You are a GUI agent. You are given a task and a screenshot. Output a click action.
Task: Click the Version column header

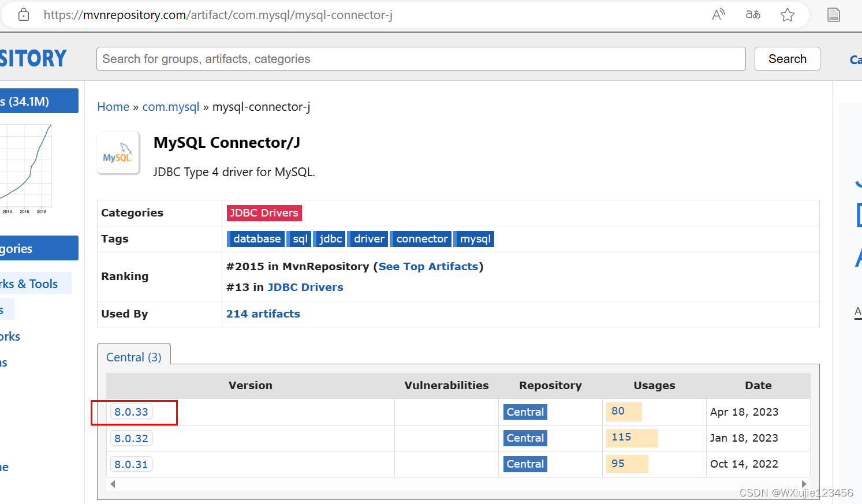(251, 386)
